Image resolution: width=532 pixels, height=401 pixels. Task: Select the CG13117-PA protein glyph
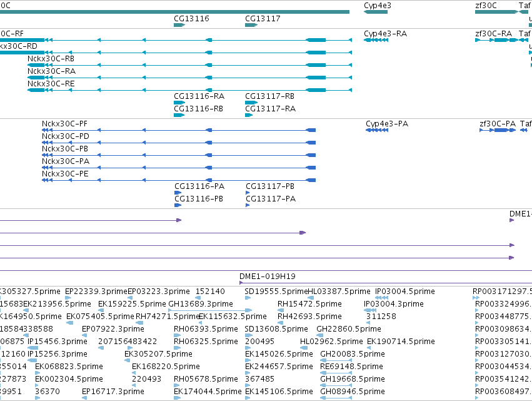click(248, 205)
